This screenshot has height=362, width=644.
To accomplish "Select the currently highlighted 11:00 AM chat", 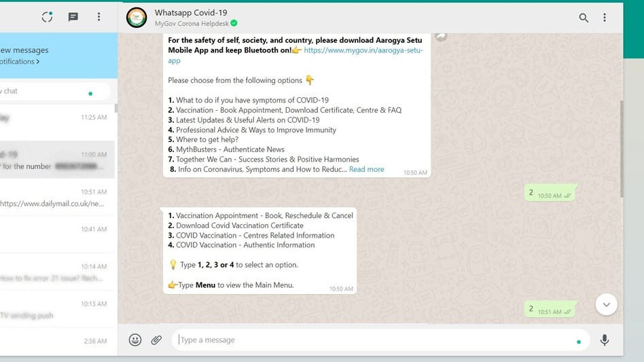I will tap(57, 160).
